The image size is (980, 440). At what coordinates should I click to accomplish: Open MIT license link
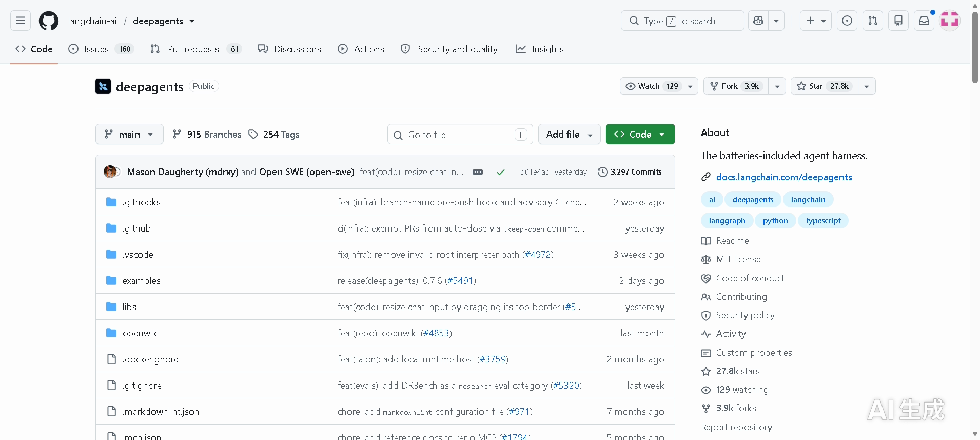(x=731, y=259)
